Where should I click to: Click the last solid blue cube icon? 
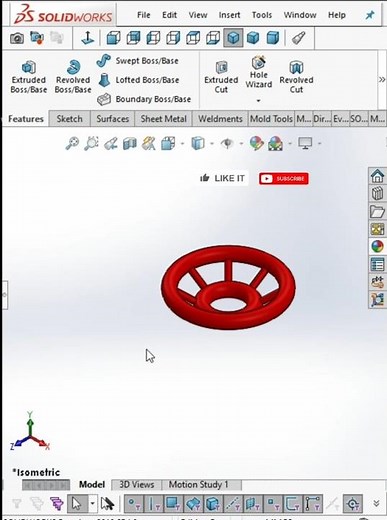(x=273, y=38)
